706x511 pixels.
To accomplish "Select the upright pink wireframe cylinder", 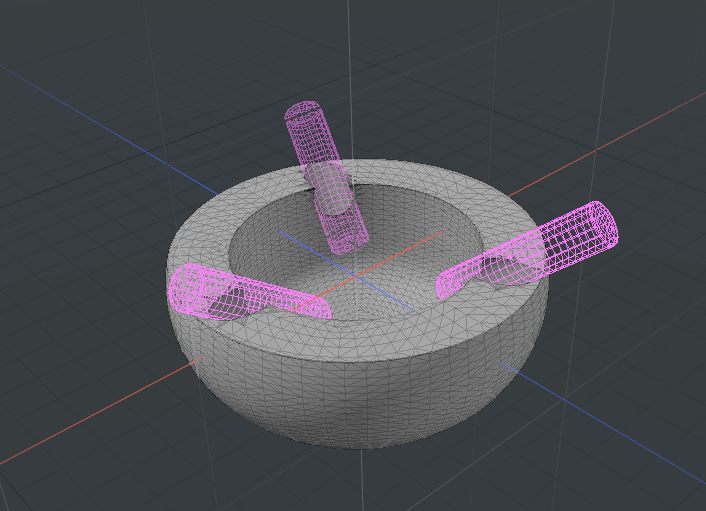I will [x=327, y=180].
